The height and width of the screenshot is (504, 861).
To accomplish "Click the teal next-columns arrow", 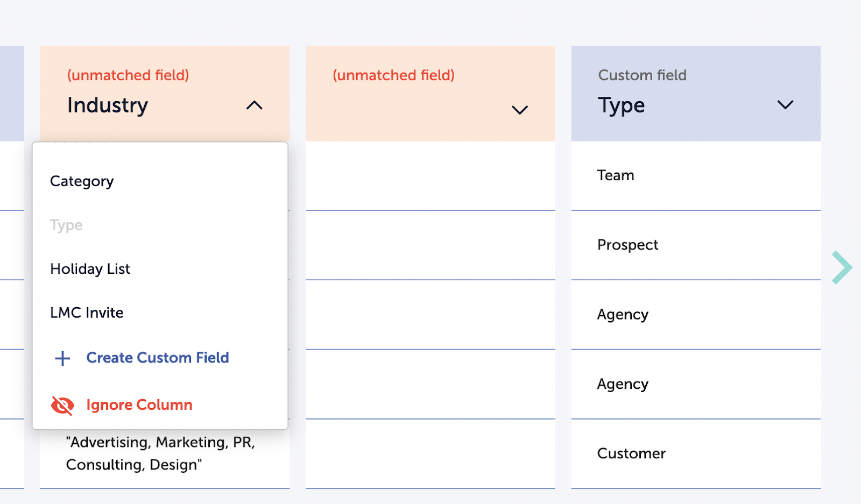I will tap(842, 267).
